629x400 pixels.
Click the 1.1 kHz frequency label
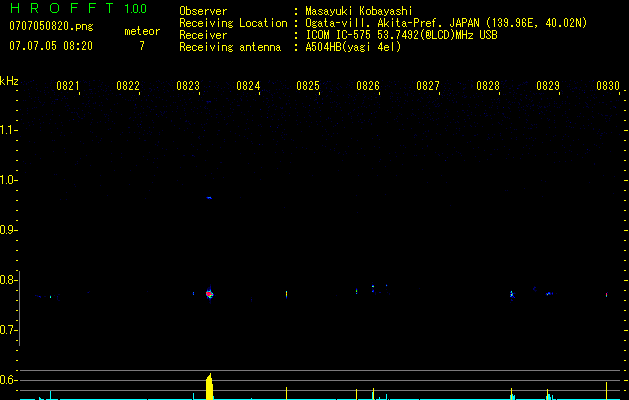coord(7,130)
